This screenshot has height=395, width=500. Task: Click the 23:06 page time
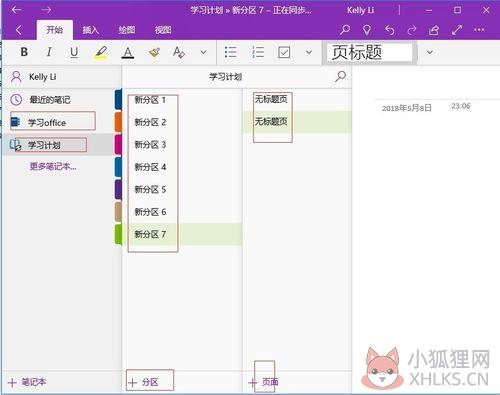coord(461,106)
